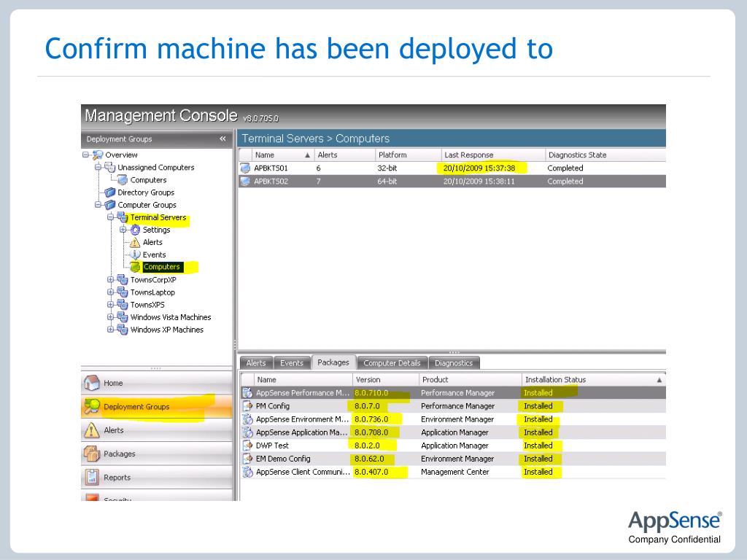Click the TownsXPS group icon
The height and width of the screenshot is (560, 747).
[123, 304]
